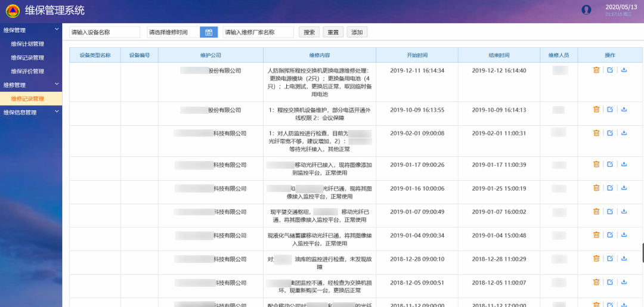The image size is (644, 307).
Task: Download the 2019-02-01 09:00:08 repair record
Action: point(624,133)
